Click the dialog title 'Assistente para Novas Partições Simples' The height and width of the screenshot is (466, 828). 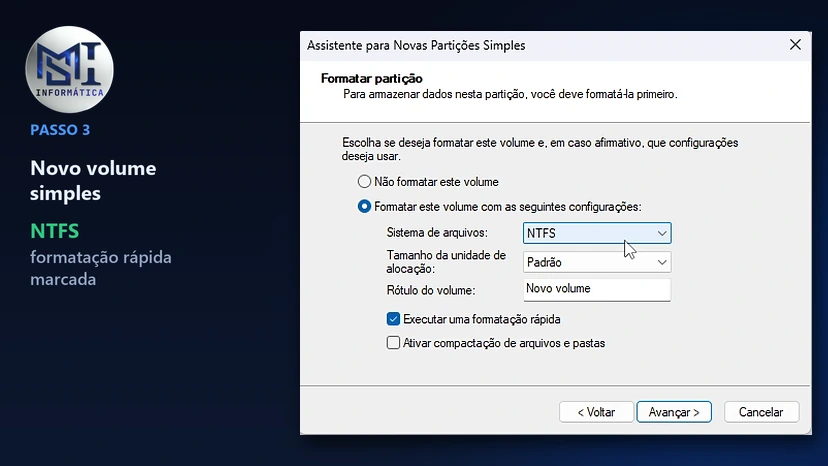(x=416, y=45)
